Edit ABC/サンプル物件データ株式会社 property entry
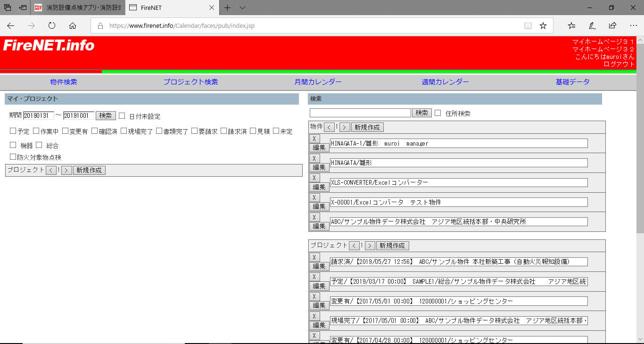Viewport: 644px width, 344px height. click(x=320, y=226)
